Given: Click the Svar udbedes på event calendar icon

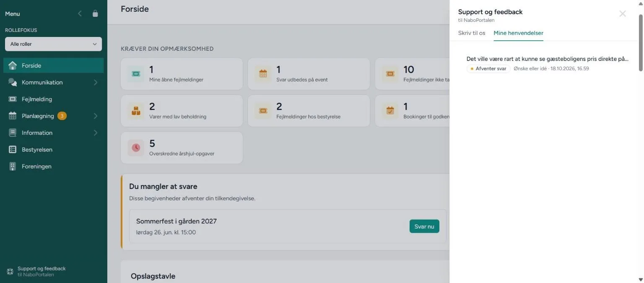Looking at the screenshot, I should pos(263,74).
